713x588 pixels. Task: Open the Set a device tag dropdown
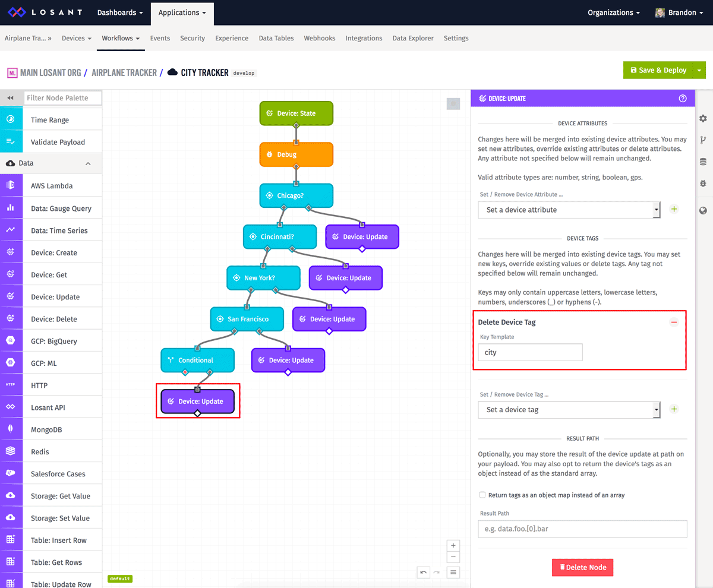[x=569, y=409]
